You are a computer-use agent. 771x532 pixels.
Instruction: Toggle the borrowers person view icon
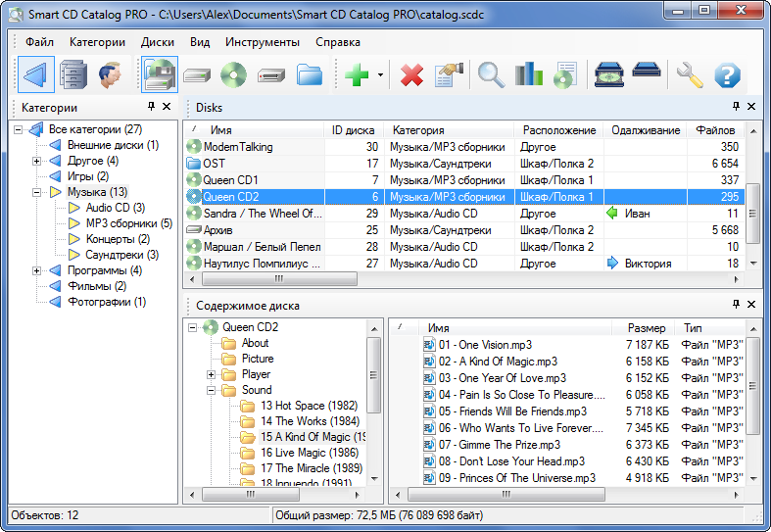(109, 74)
